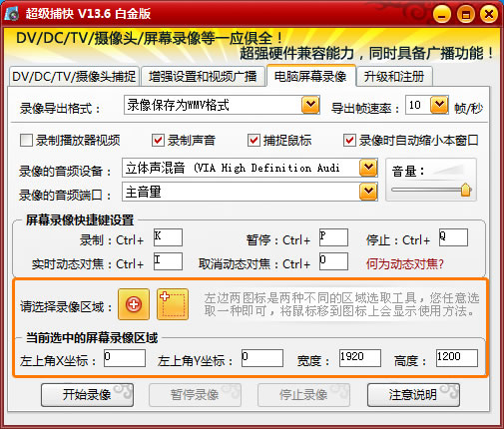
Task: Open the 录像的音频端口 dropdown
Action: coord(368,192)
